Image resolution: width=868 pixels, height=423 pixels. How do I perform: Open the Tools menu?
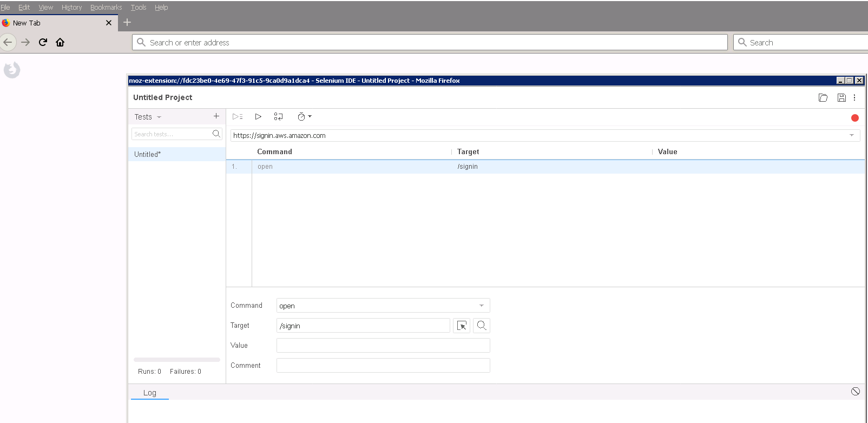pos(139,8)
